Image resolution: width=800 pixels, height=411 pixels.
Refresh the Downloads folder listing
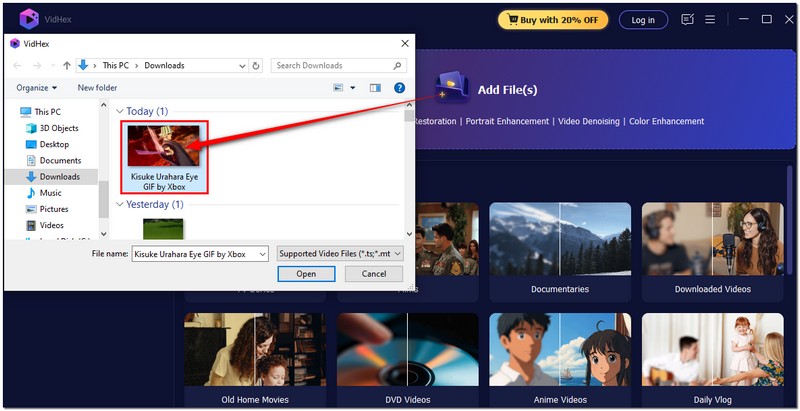coord(257,66)
